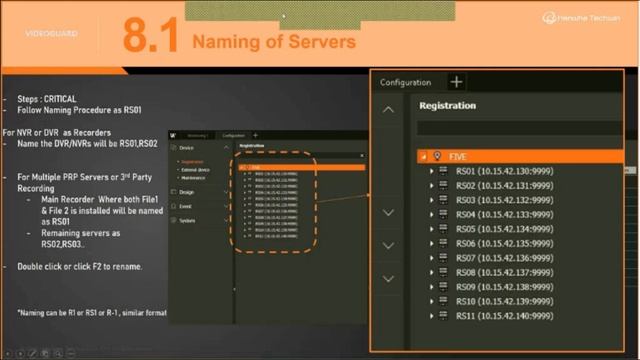Image resolution: width=640 pixels, height=360 pixels.
Task: Select the orange FIVE site row
Action: 520,156
